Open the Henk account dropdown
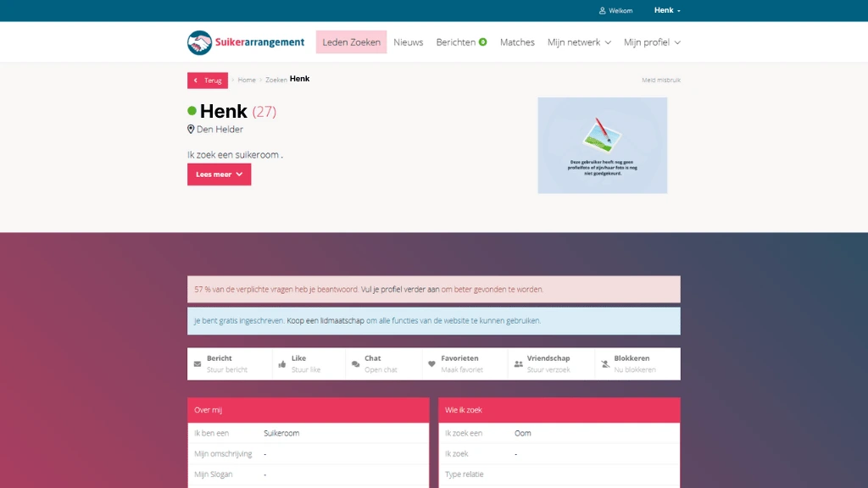The height and width of the screenshot is (488, 868). click(667, 11)
